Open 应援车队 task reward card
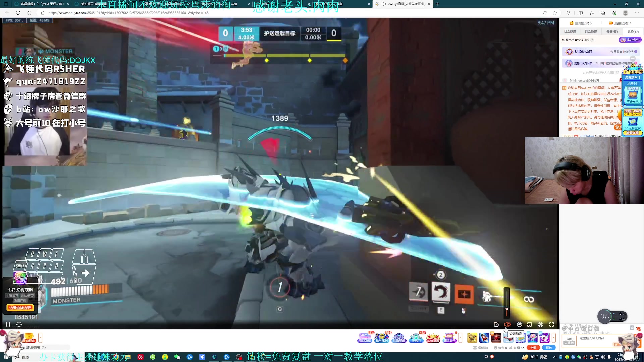 (632, 95)
